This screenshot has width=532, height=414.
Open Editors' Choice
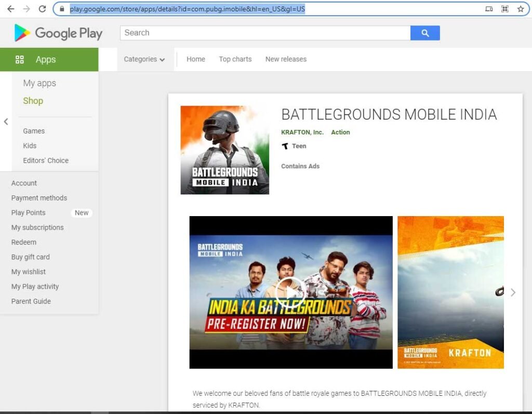[46, 161]
